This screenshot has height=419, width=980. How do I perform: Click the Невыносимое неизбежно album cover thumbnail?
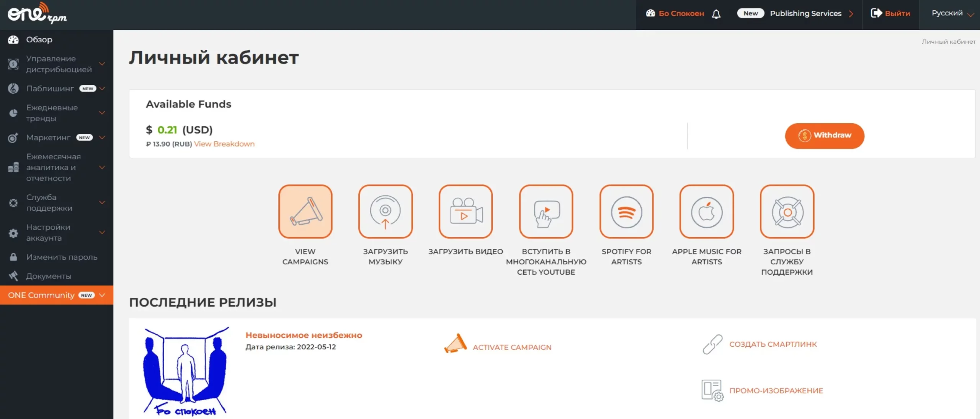pos(186,371)
